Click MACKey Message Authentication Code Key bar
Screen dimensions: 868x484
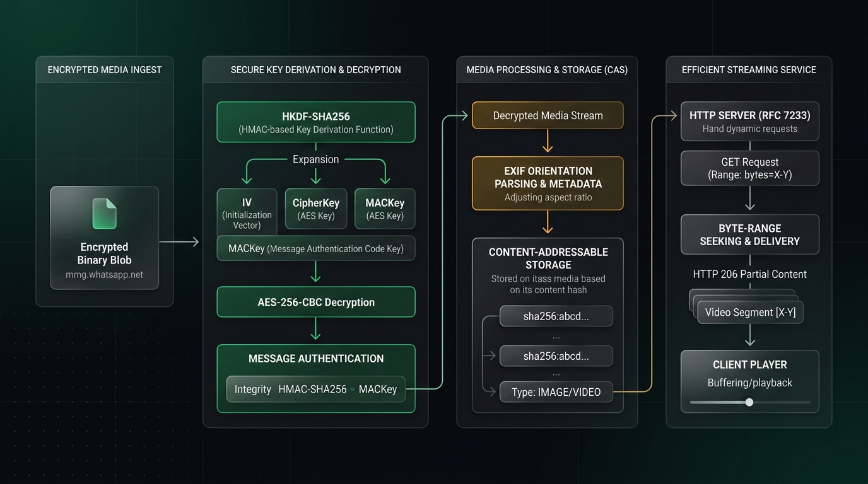coord(316,248)
